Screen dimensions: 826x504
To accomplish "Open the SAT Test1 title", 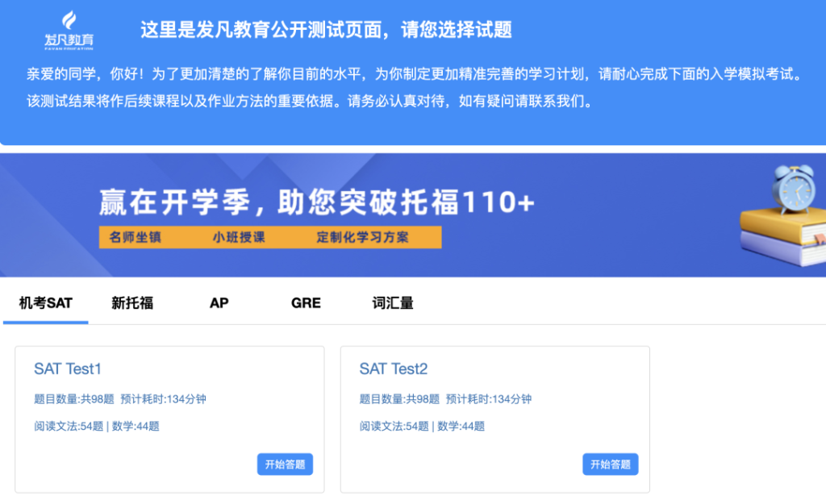I will click(68, 369).
